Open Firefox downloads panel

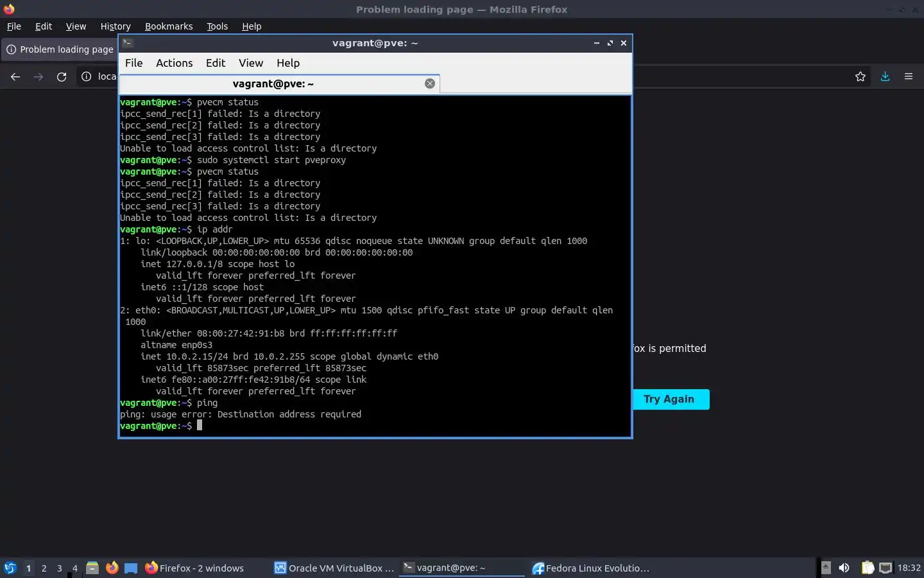tap(885, 76)
